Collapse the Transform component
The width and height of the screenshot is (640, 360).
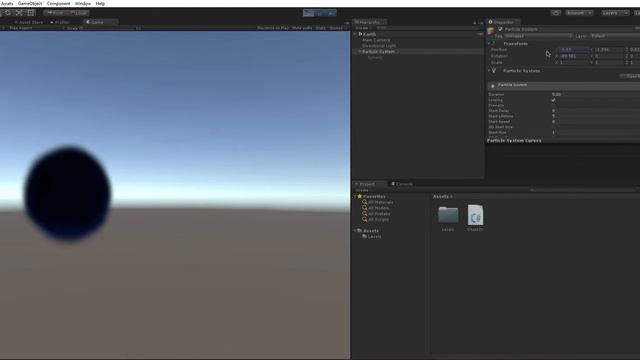click(x=489, y=43)
